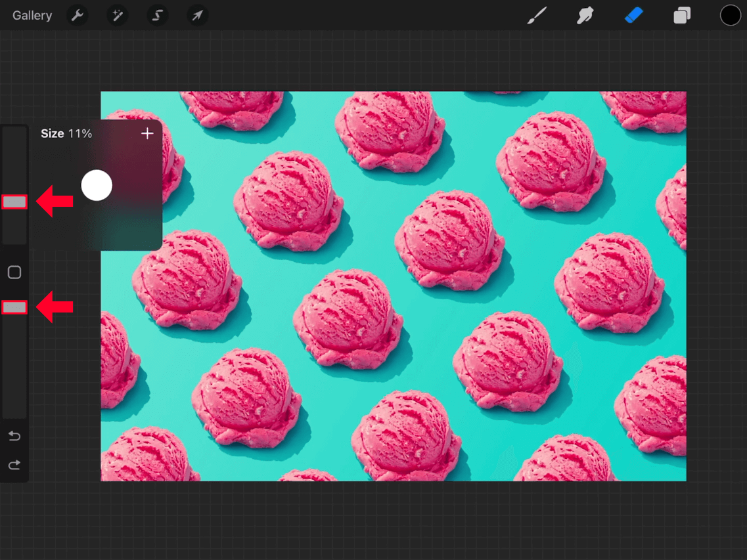Click the Size 11% label
This screenshot has width=747, height=560.
click(x=66, y=133)
